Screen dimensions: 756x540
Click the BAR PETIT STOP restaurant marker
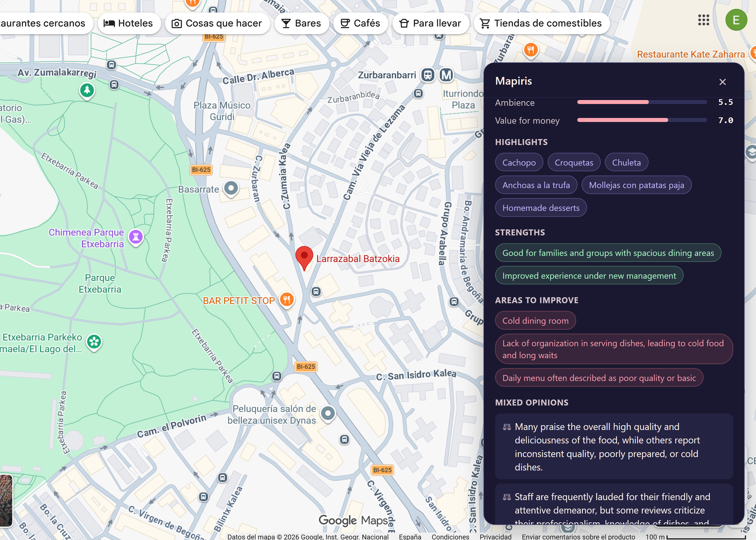[287, 300]
